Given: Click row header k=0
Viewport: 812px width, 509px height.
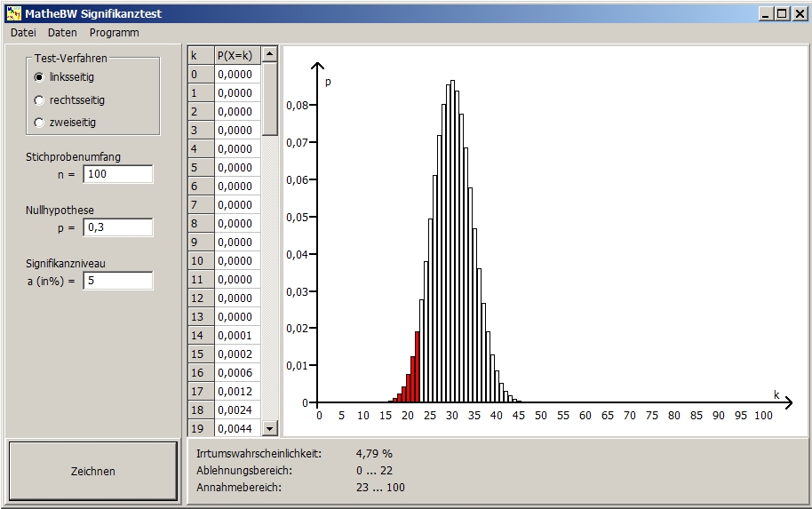Looking at the screenshot, I should 201,74.
